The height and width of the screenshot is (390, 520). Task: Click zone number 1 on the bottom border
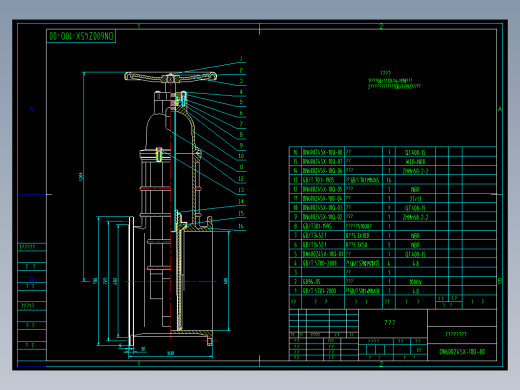point(139,364)
